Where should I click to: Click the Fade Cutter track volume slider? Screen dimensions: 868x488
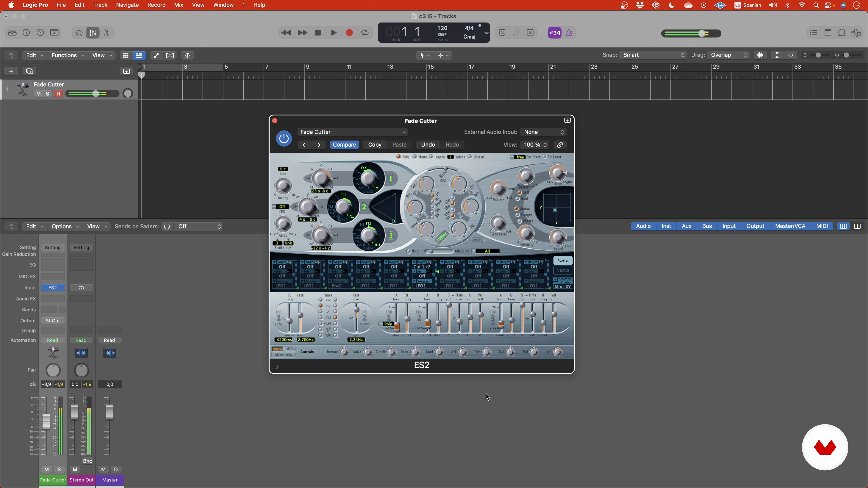(x=92, y=94)
